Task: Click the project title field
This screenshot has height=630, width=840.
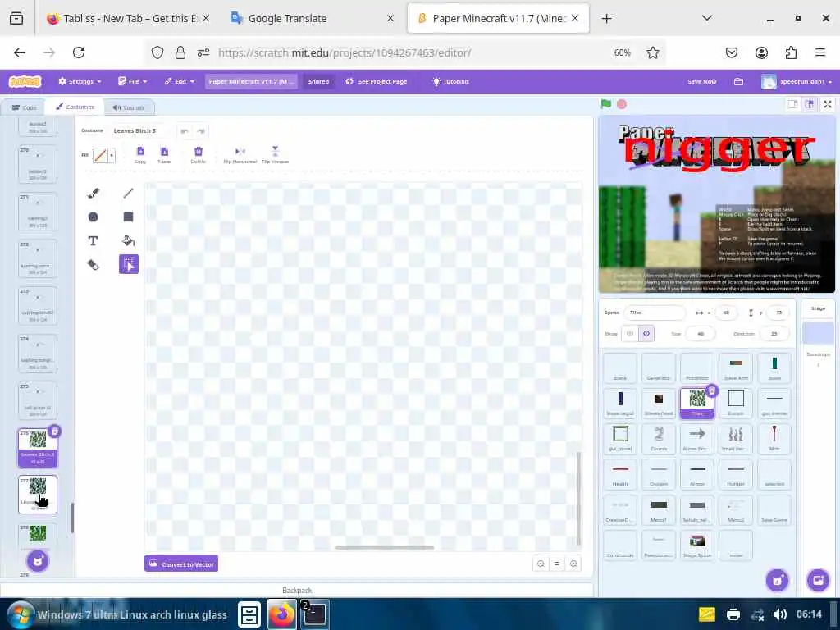Action: [251, 81]
